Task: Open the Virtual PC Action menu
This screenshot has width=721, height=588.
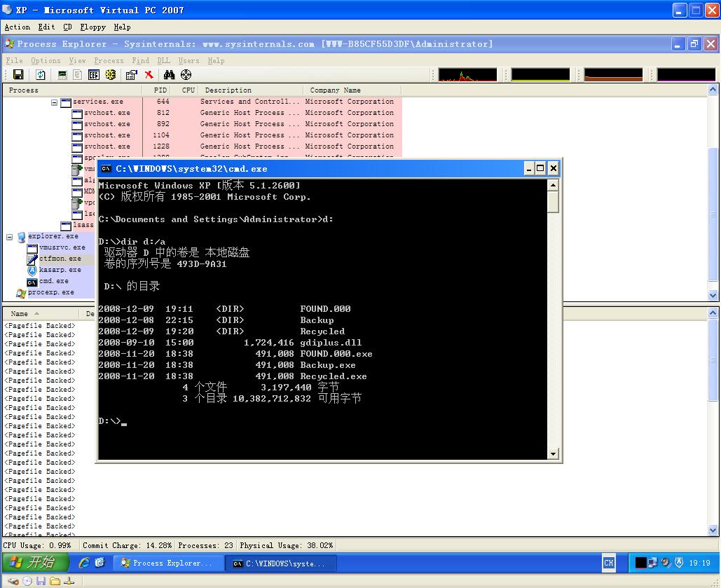Action: [x=18, y=27]
